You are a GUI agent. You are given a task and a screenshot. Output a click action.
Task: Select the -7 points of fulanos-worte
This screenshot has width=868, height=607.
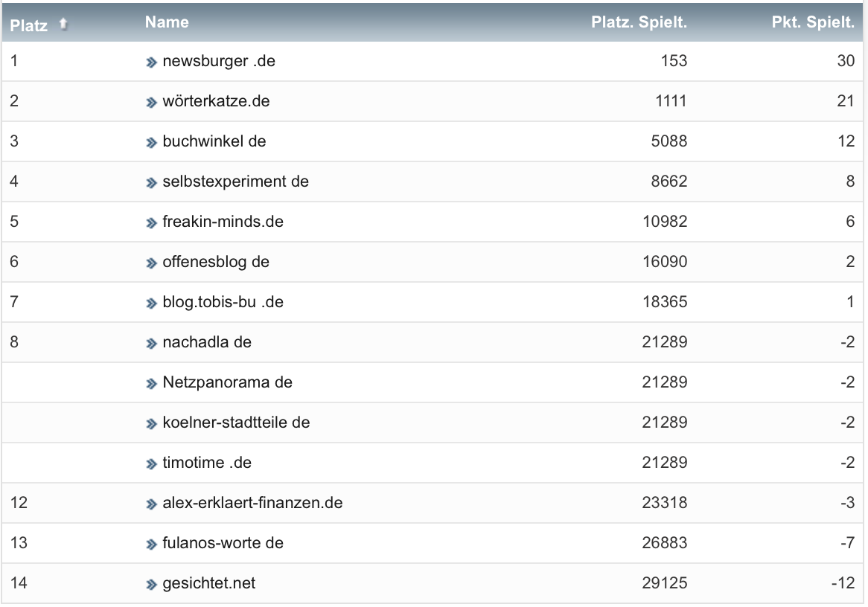[847, 543]
